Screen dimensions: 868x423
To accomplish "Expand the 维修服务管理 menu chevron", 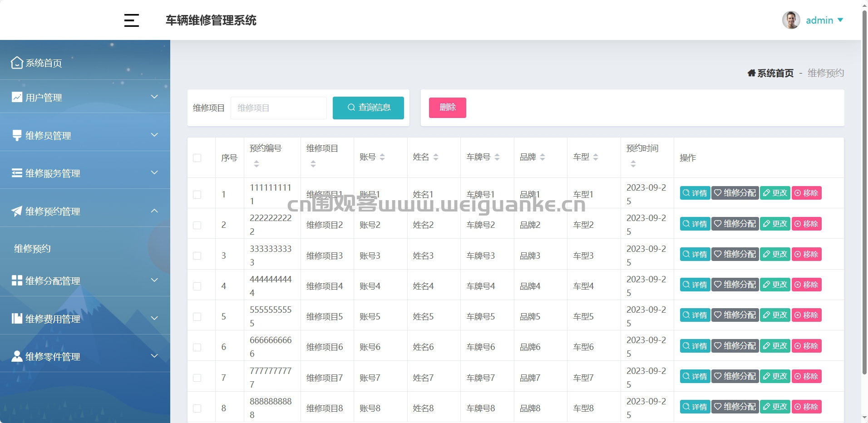I will tap(154, 172).
